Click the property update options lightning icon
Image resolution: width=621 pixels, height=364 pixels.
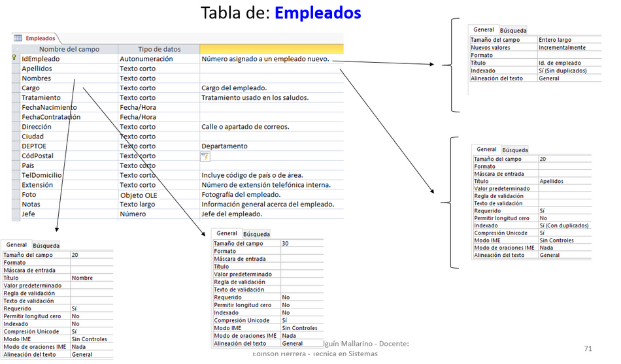[205, 156]
